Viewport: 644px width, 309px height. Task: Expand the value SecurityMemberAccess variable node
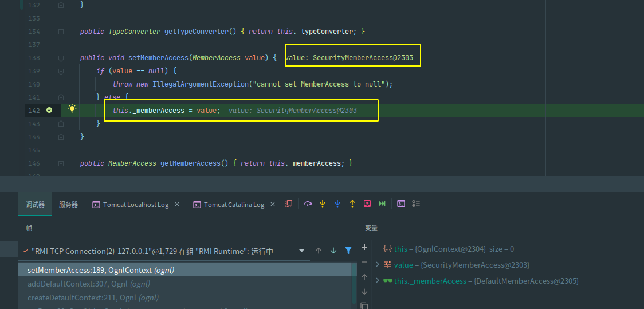click(377, 265)
